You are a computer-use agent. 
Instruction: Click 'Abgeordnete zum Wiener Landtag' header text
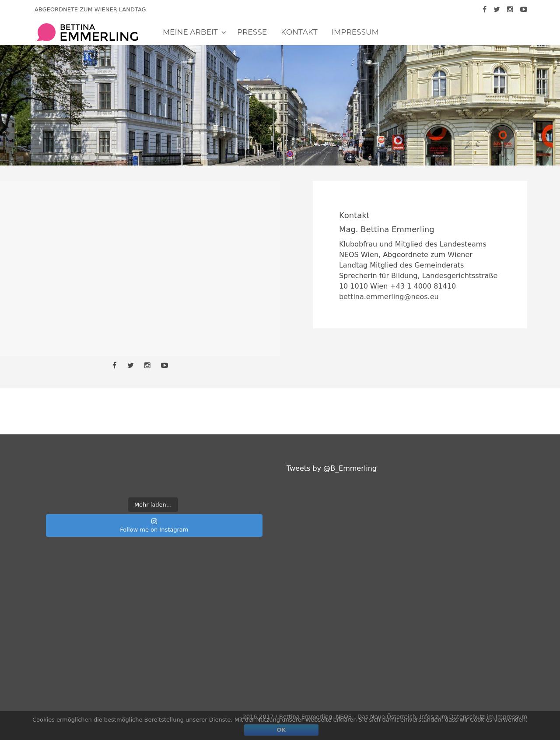[x=90, y=9]
